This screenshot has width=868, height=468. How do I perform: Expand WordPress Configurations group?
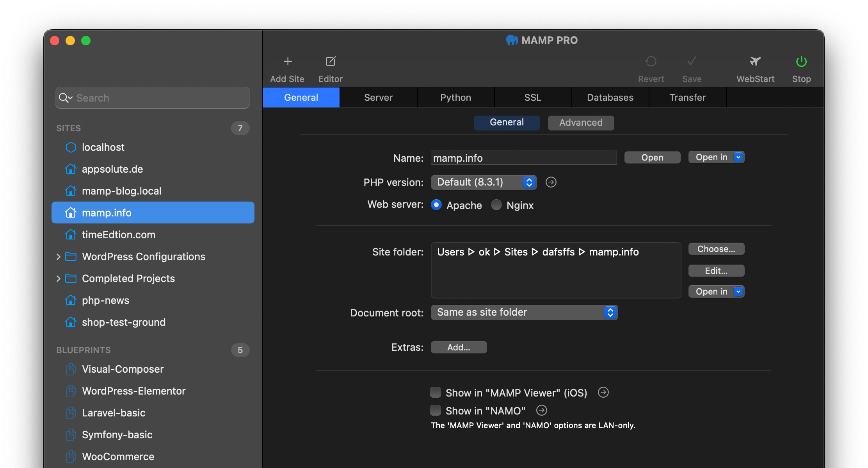(58, 257)
